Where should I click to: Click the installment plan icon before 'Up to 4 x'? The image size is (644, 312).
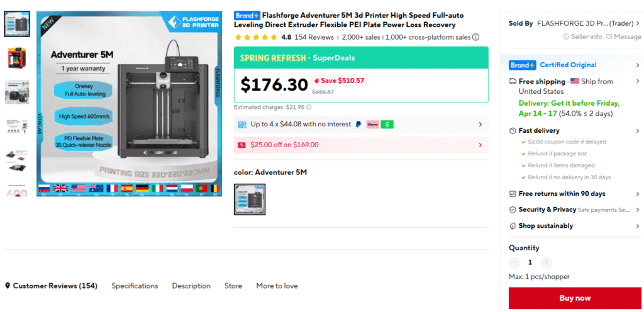point(242,125)
